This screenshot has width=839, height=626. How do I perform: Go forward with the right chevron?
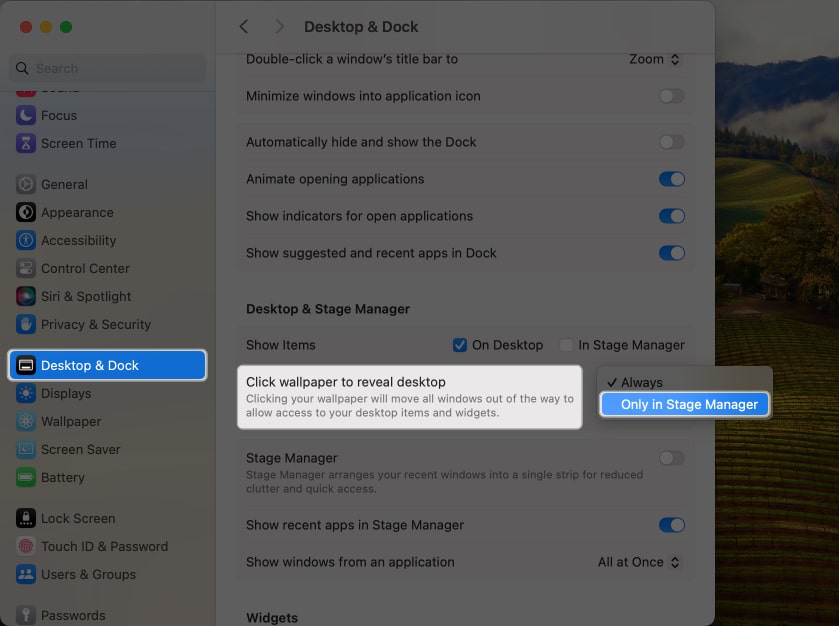tap(279, 26)
